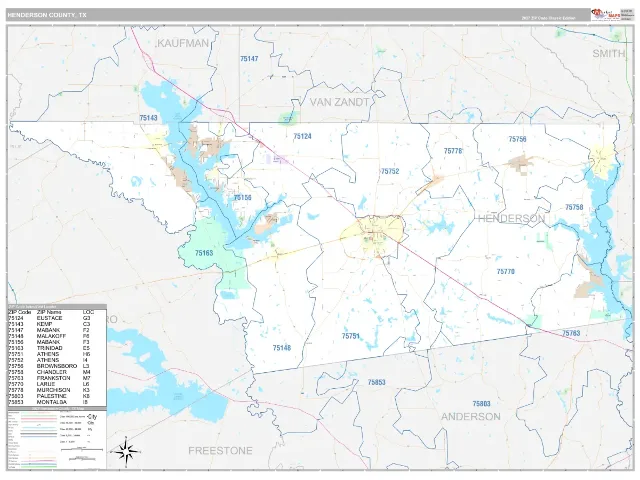Click the 75853 ZIP label on the map
The image size is (640, 480).
tap(376, 382)
